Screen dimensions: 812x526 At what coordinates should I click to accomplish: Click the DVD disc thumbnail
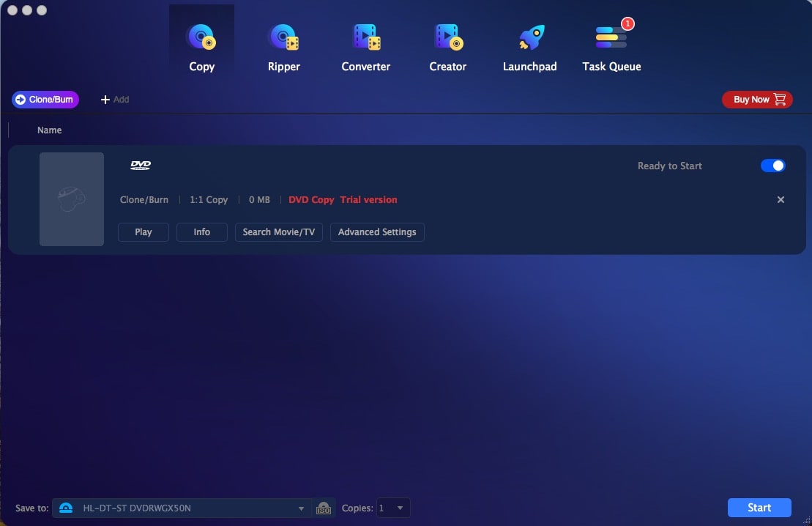coord(72,199)
